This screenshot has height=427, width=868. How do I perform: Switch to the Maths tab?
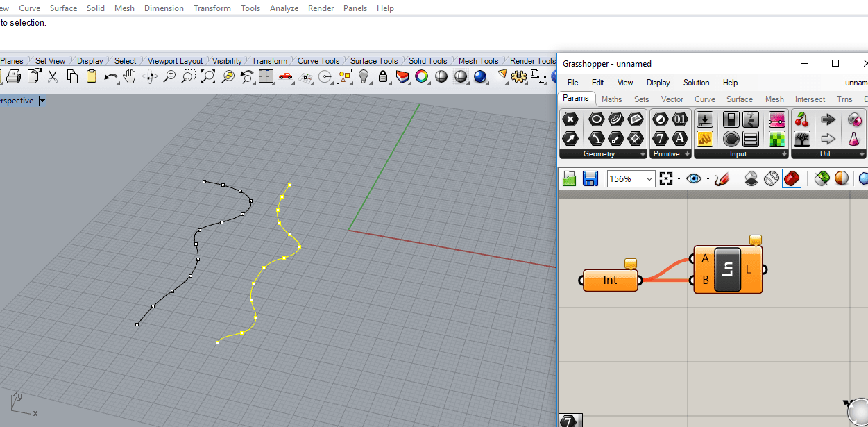coord(612,99)
